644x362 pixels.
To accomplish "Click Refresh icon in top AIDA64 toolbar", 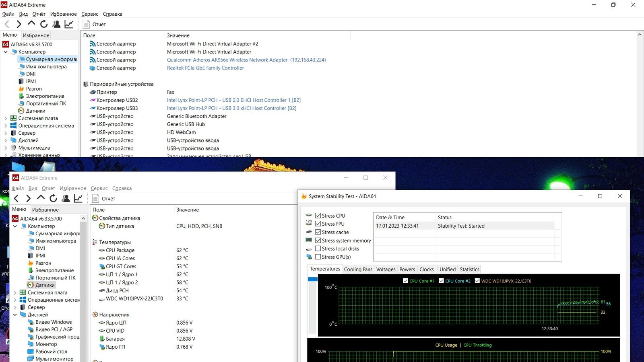I will tap(44, 24).
